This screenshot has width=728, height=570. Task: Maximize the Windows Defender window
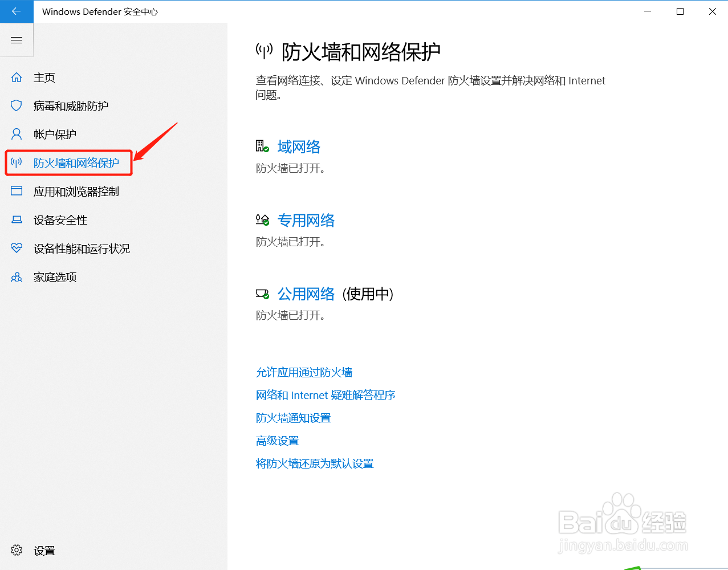click(680, 11)
